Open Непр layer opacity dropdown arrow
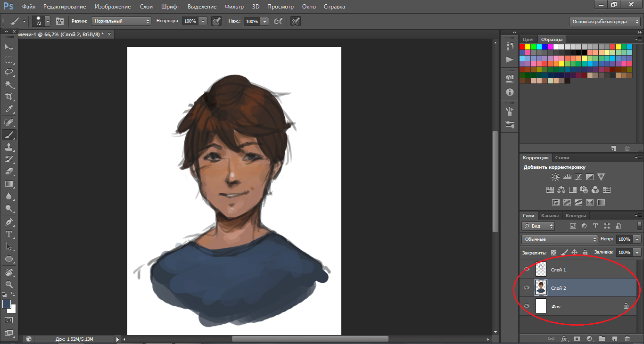This screenshot has width=644, height=344. pyautogui.click(x=638, y=239)
